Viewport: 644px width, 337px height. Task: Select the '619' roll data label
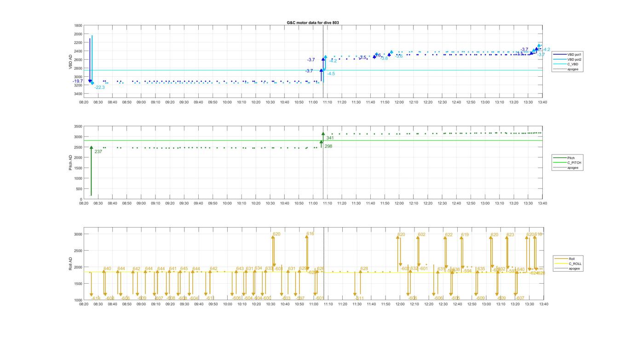465,235
